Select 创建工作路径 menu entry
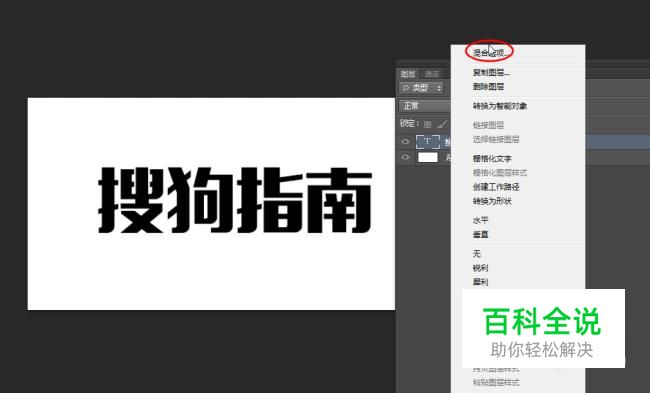 [496, 187]
